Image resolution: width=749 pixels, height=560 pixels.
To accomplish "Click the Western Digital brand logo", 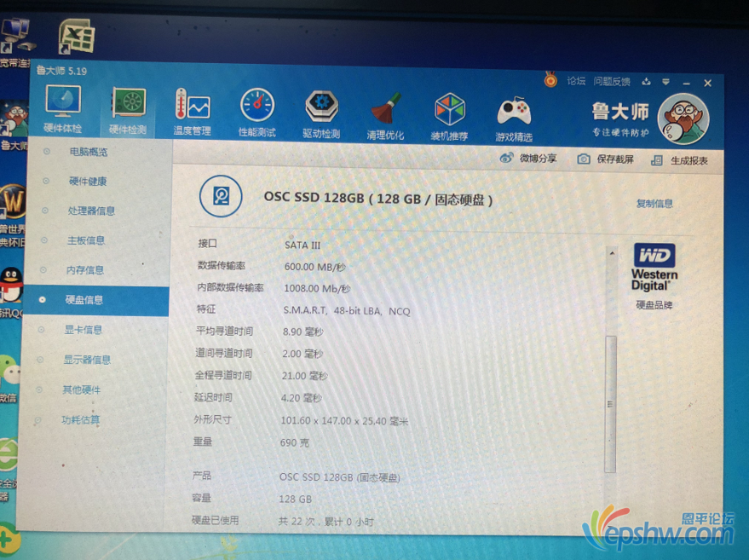I will point(654,267).
